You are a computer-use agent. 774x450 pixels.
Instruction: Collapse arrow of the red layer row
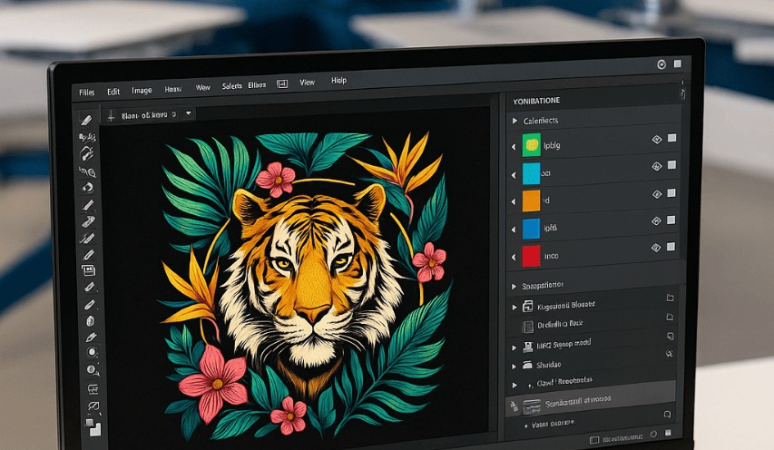514,257
